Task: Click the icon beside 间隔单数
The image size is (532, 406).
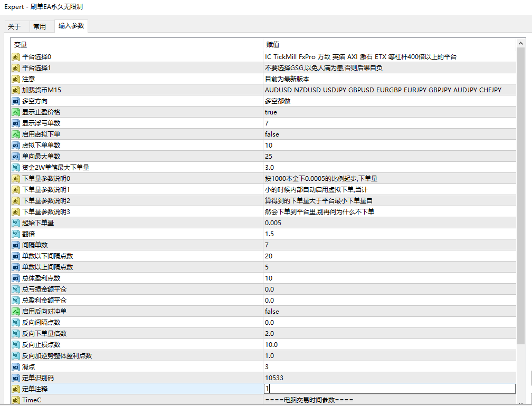Action: (x=16, y=245)
